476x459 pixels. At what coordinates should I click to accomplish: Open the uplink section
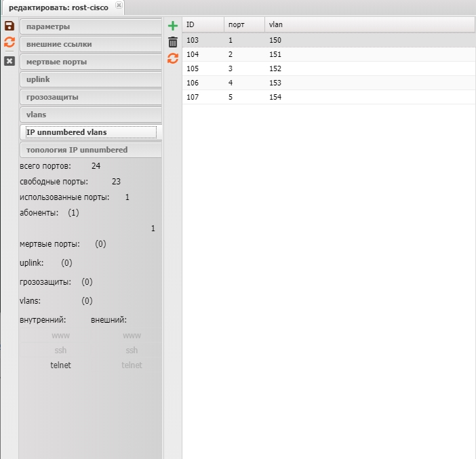click(x=90, y=79)
